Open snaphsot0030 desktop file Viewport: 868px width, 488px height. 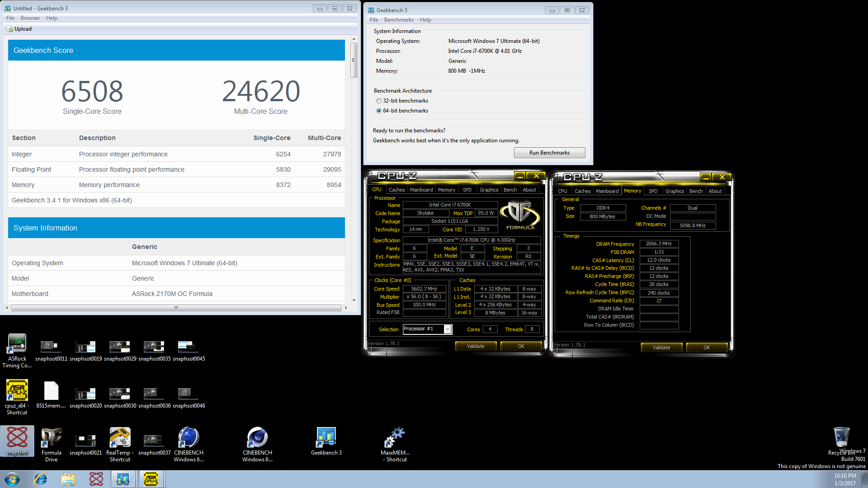point(120,398)
